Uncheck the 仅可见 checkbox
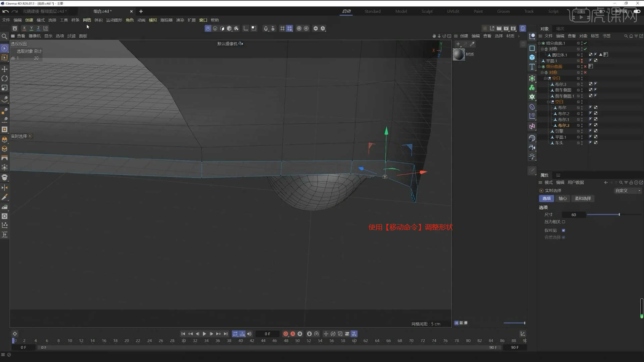This screenshot has height=362, width=644. [563, 231]
